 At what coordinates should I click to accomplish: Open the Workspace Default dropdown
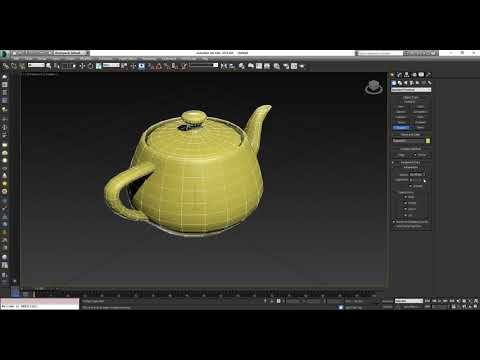tap(72, 53)
